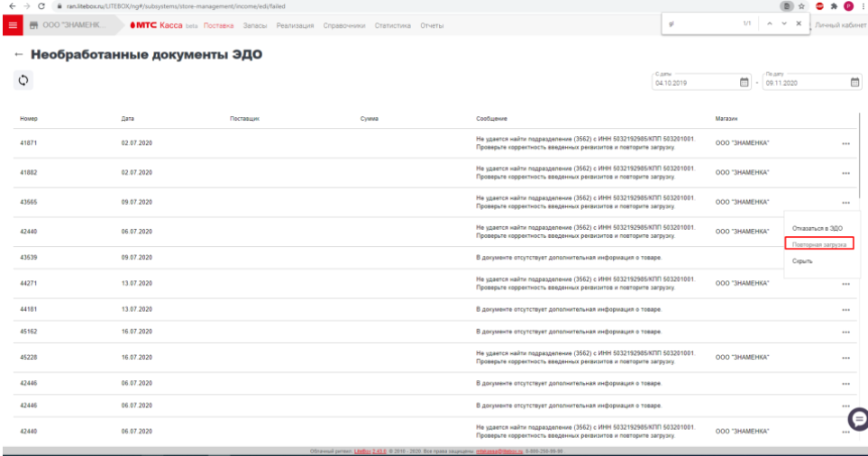Open three-dots menu for document 41882

click(x=845, y=173)
